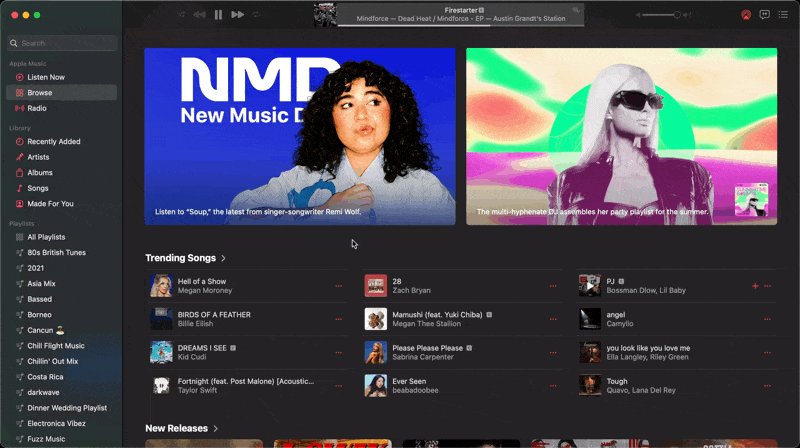The height and width of the screenshot is (448, 800).
Task: Open Billie Eilish artist link
Action: coord(195,324)
